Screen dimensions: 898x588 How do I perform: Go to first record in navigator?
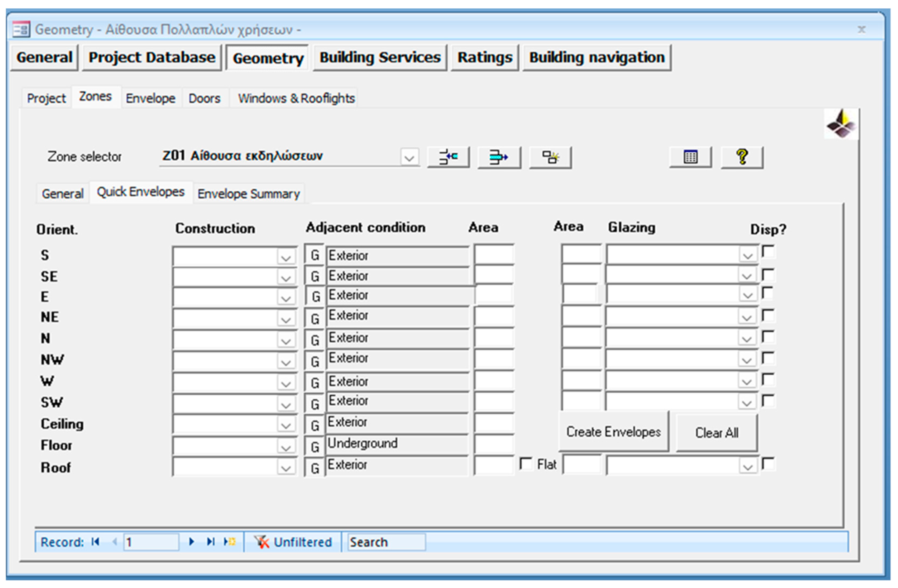point(95,542)
